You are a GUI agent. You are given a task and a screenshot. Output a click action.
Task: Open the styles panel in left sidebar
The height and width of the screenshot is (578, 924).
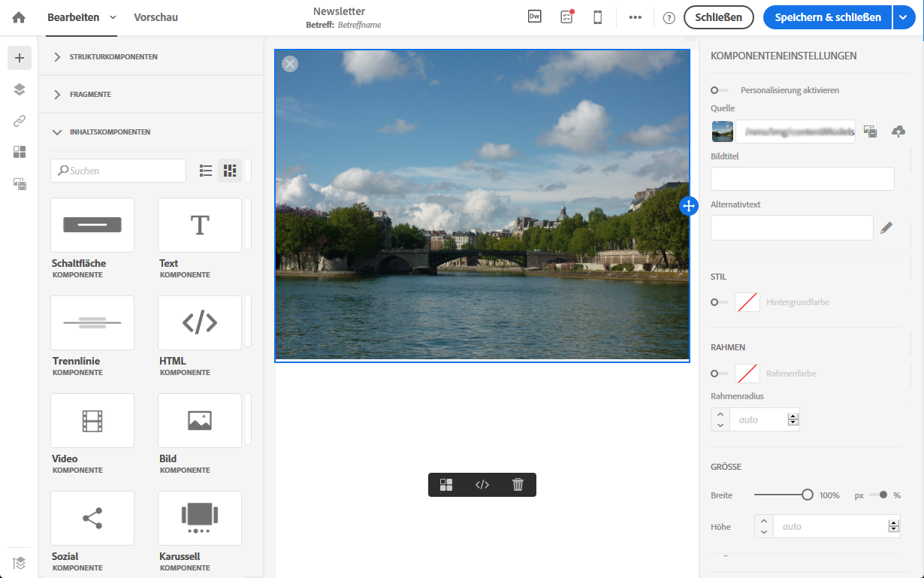[20, 152]
